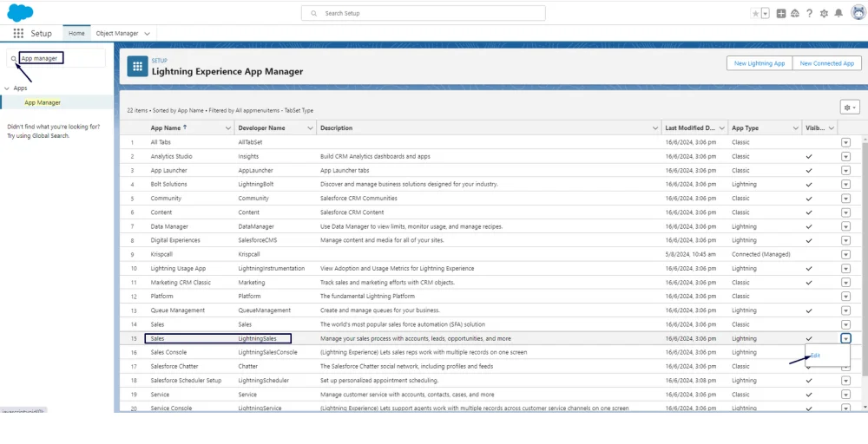Expand the Object Manager tab chevron
This screenshot has height=444, width=868.
[147, 34]
